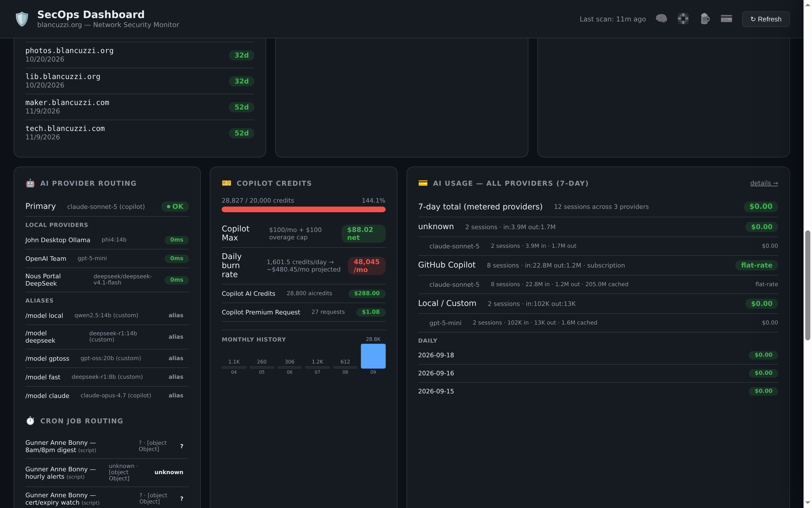Image resolution: width=812 pixels, height=508 pixels.
Task: Click the /model gptoss alias row
Action: [107, 358]
